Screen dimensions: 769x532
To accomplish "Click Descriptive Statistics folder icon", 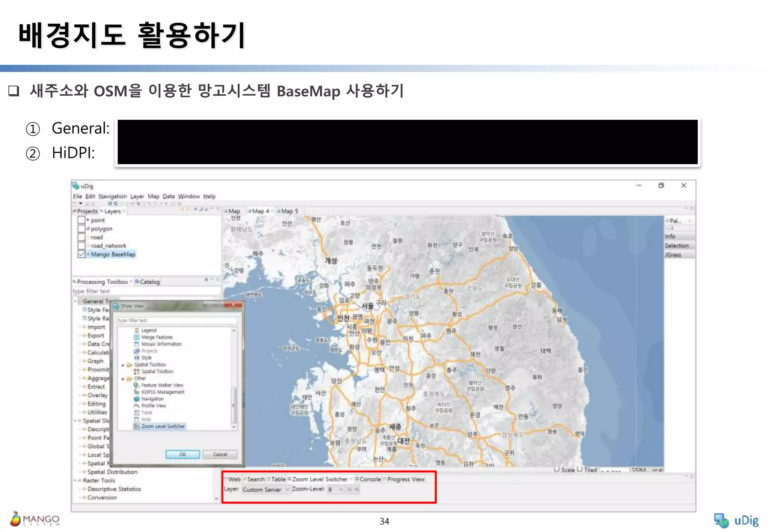I will pyautogui.click(x=84, y=489).
